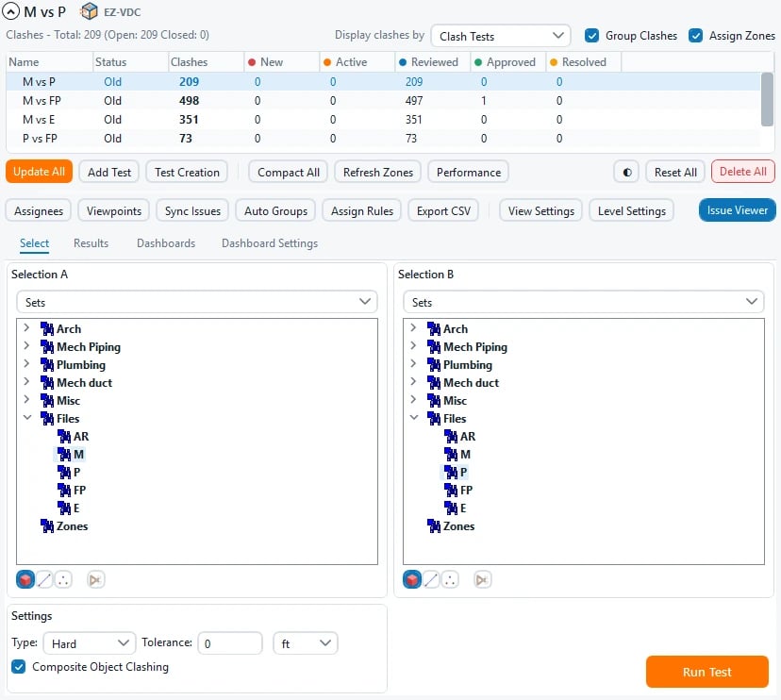Click the clash tests list scrollbar
This screenshot has width=781, height=700.
(x=767, y=100)
